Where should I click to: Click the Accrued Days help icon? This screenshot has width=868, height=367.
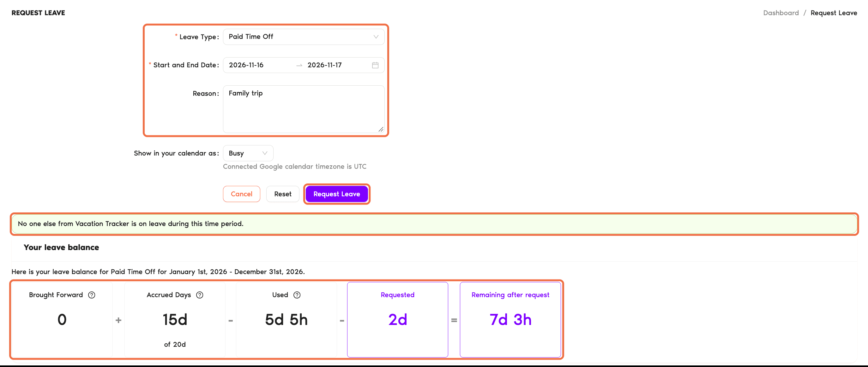(200, 295)
